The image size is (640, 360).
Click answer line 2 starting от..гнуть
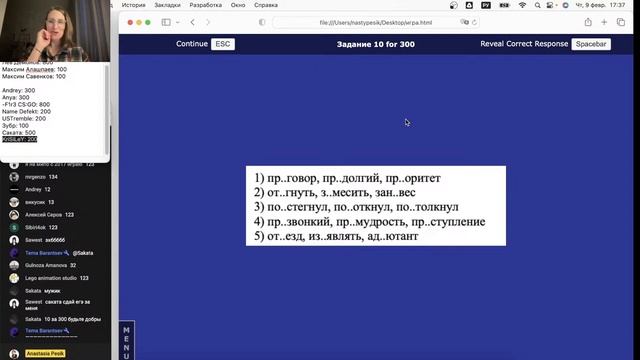point(335,192)
